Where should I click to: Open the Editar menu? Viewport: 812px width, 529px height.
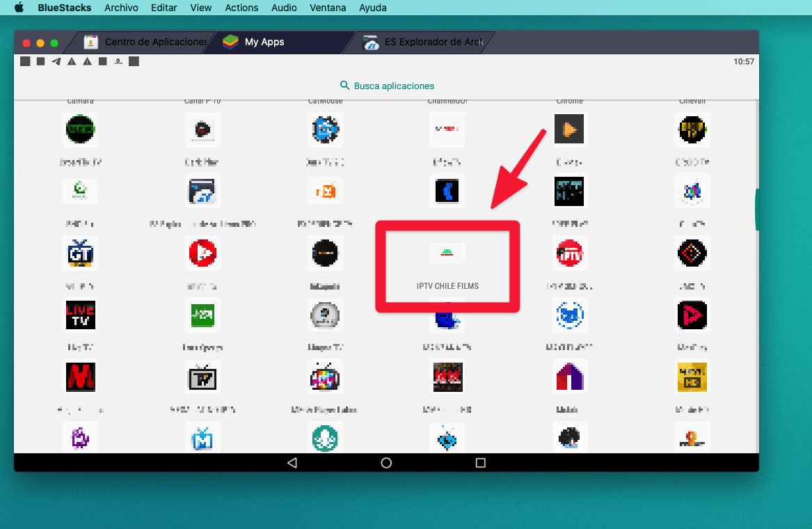click(164, 8)
